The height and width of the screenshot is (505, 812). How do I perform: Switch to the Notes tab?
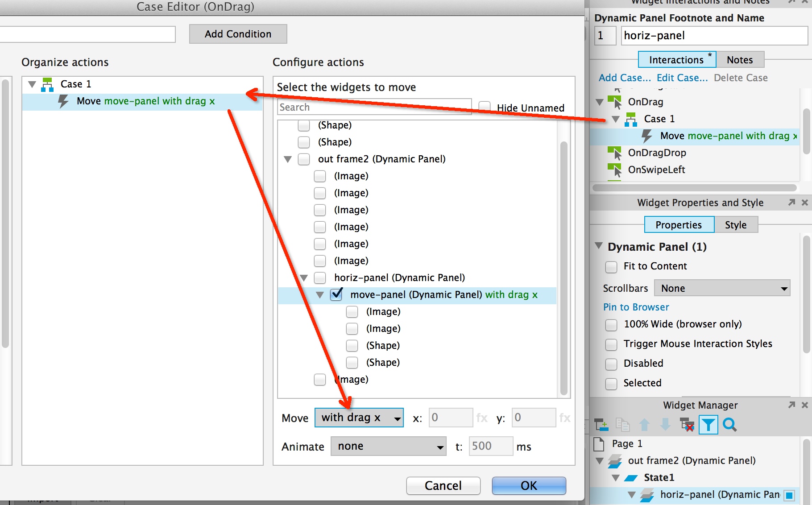(x=740, y=60)
